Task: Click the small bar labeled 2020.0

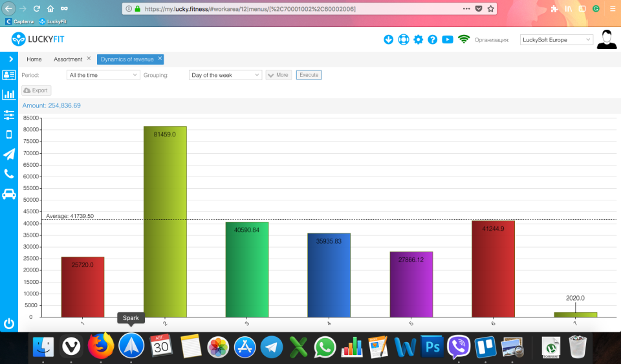Action: pos(576,315)
